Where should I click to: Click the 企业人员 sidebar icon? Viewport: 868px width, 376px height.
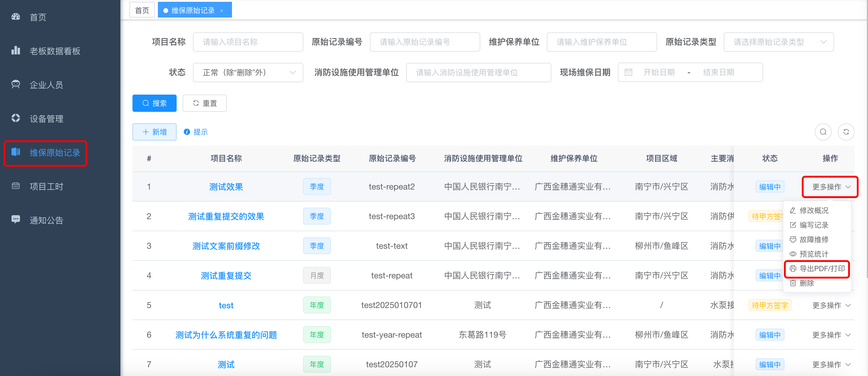(15, 84)
